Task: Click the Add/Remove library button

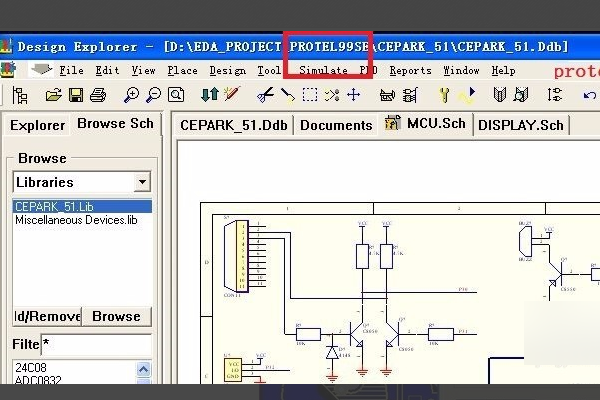Action: click(47, 316)
